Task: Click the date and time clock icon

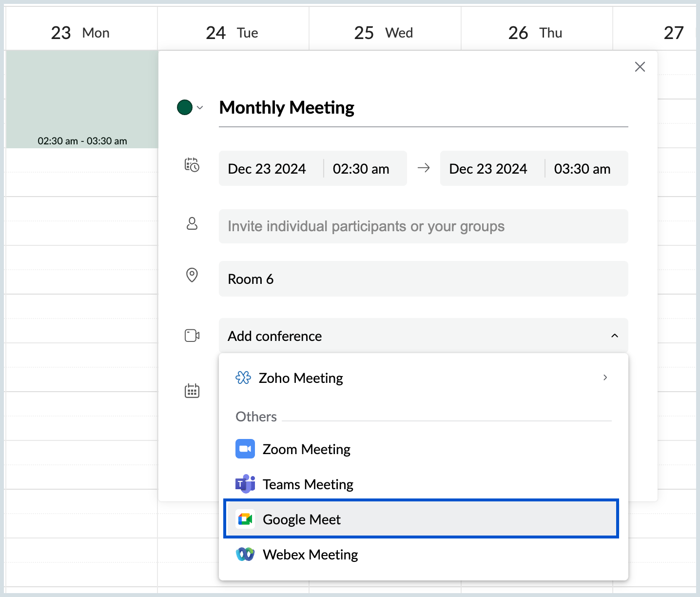Action: 192,165
